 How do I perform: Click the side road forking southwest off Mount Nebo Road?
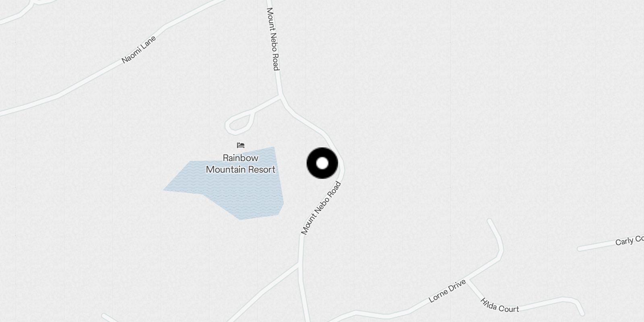pos(266,290)
